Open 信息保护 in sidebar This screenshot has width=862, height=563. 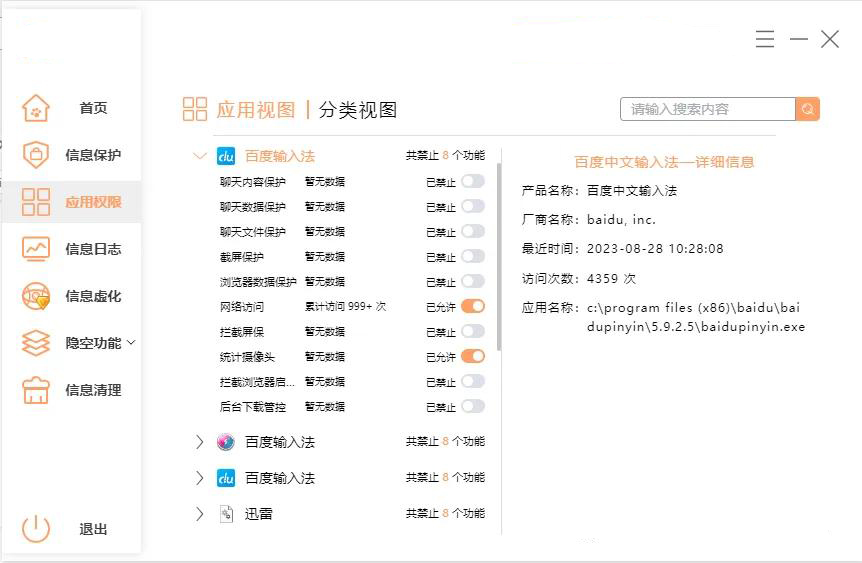click(93, 154)
